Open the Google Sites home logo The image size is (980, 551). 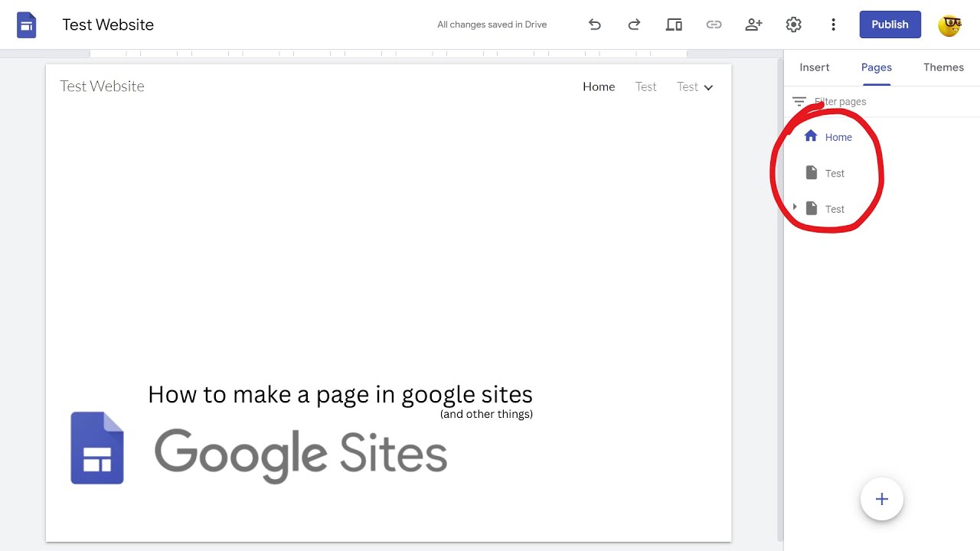[27, 24]
